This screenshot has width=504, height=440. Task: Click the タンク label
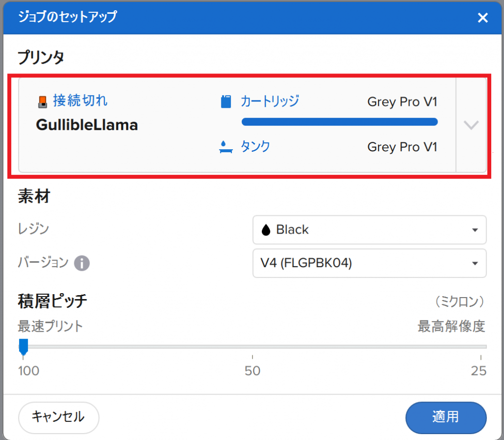click(255, 147)
